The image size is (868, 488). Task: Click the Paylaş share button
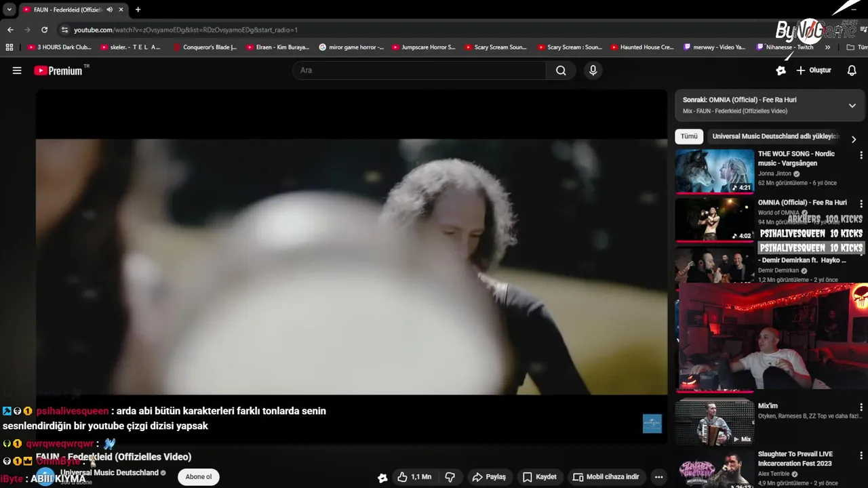tap(489, 477)
